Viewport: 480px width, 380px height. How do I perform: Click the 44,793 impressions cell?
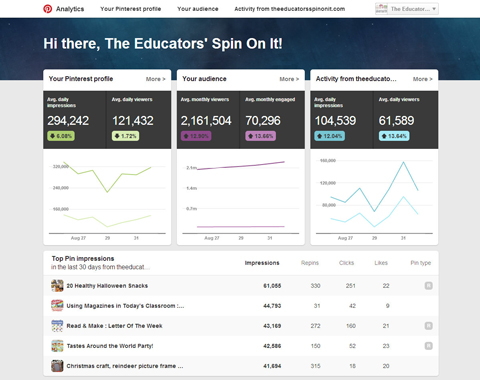pos(272,306)
